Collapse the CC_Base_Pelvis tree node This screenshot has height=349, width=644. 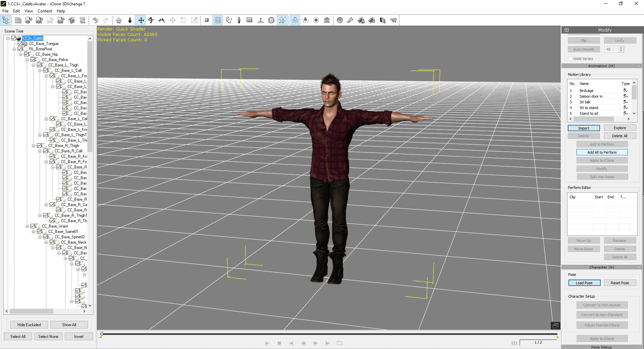(27, 60)
